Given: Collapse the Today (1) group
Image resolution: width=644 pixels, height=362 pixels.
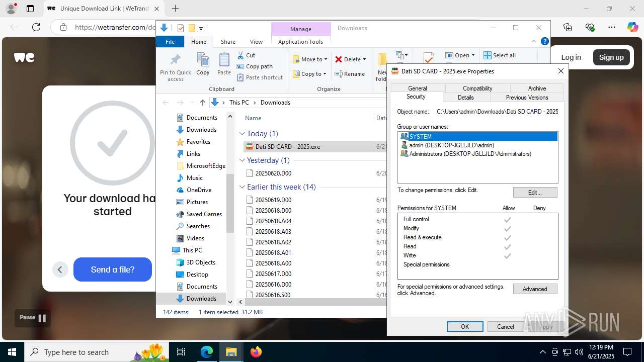Looking at the screenshot, I should 242,134.
